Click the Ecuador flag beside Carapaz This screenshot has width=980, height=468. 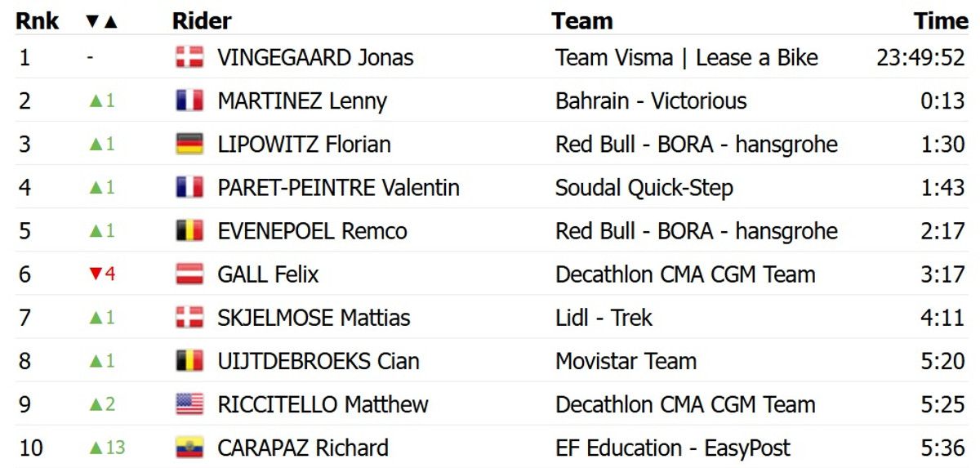point(189,448)
